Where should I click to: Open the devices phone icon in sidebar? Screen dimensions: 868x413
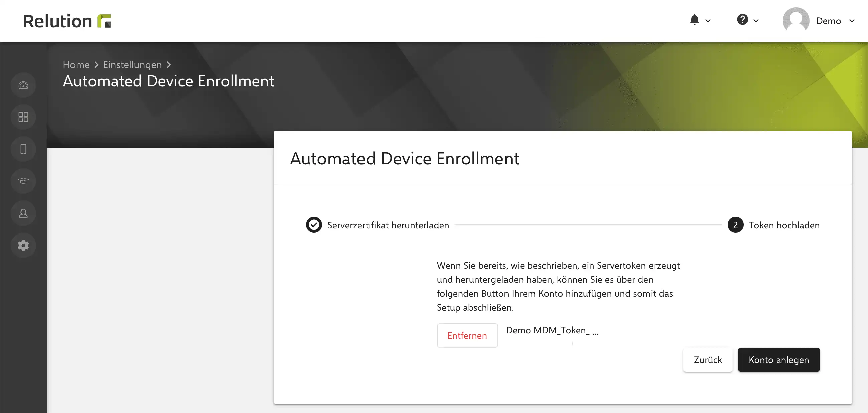click(23, 149)
